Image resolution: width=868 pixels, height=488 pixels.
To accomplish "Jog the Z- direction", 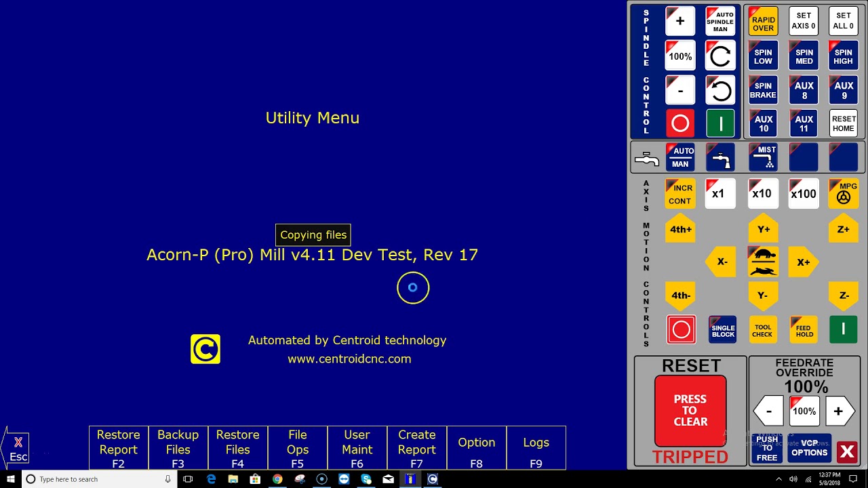I will point(844,296).
